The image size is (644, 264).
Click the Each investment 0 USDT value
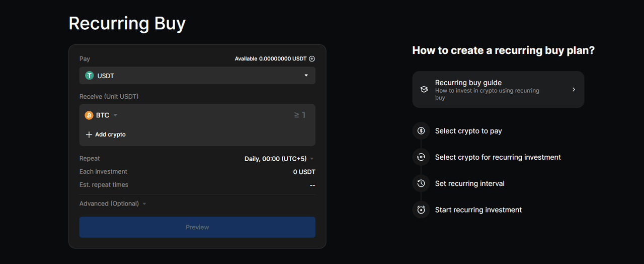pos(304,172)
